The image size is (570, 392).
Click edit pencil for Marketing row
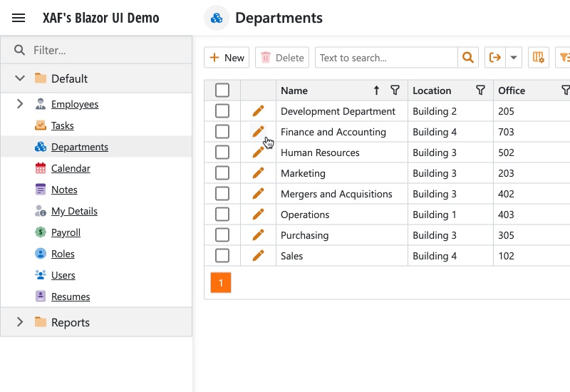point(258,173)
